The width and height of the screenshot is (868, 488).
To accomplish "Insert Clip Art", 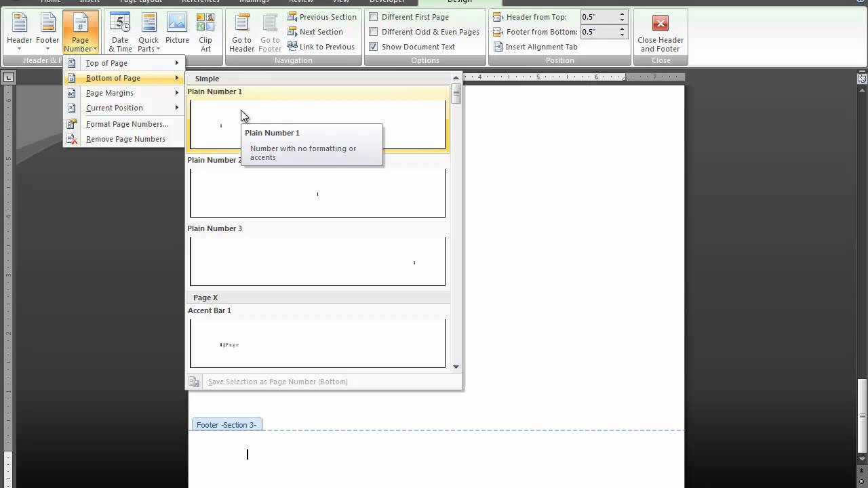I will [205, 32].
